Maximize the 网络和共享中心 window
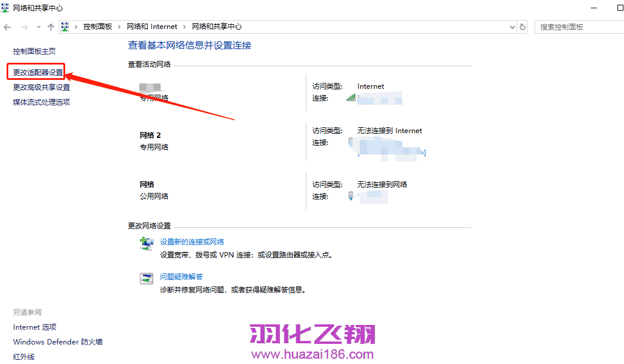Image resolution: width=624 pixels, height=364 pixels. 620,8
